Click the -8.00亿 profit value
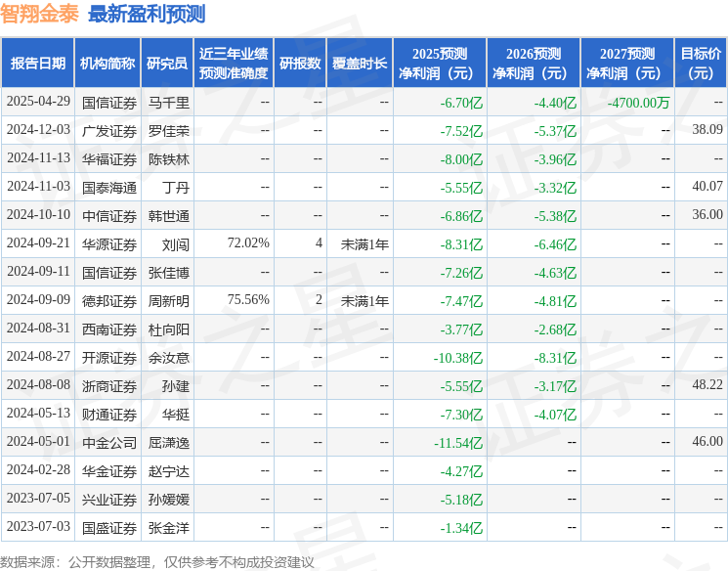 click(x=461, y=159)
